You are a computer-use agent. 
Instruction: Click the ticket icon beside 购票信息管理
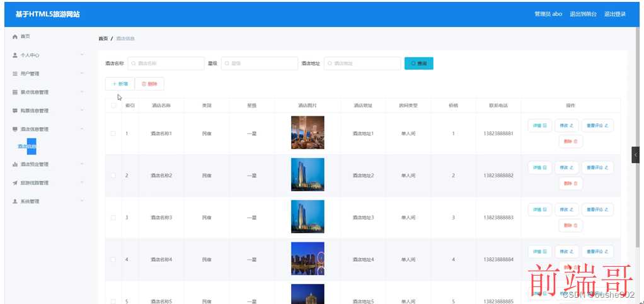[x=15, y=110]
